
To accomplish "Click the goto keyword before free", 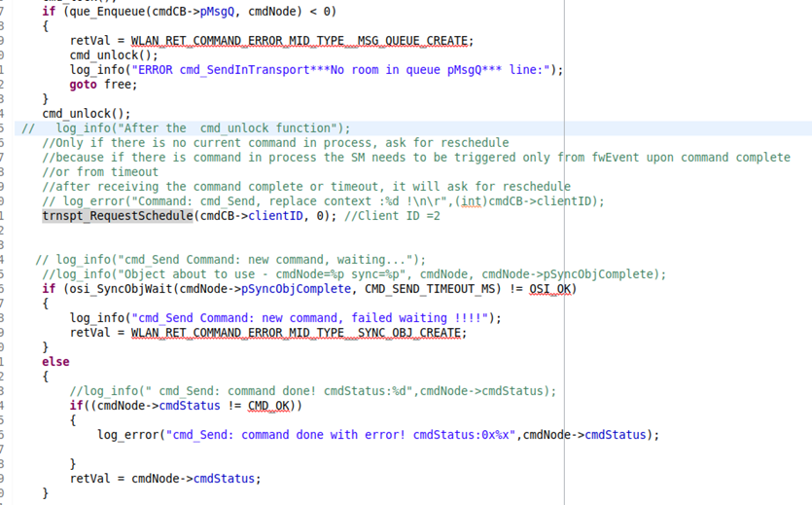I will pos(84,85).
